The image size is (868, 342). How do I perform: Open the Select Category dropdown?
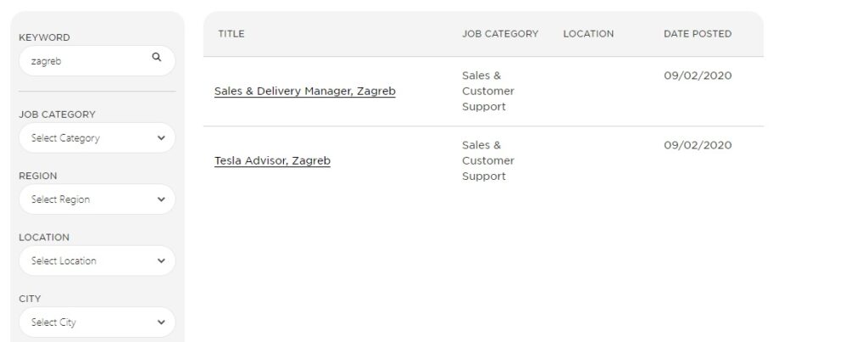97,138
